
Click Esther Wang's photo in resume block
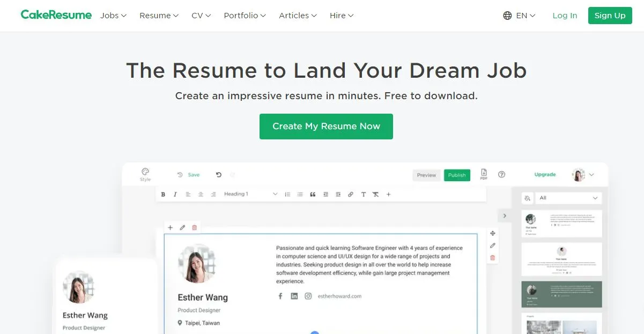(x=197, y=263)
